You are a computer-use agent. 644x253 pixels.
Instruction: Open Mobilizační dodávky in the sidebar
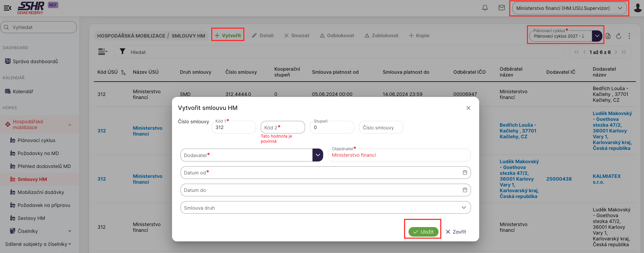pos(41,192)
